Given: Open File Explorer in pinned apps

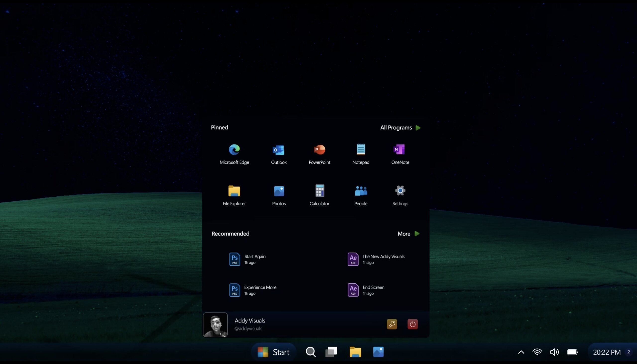Looking at the screenshot, I should [x=234, y=195].
